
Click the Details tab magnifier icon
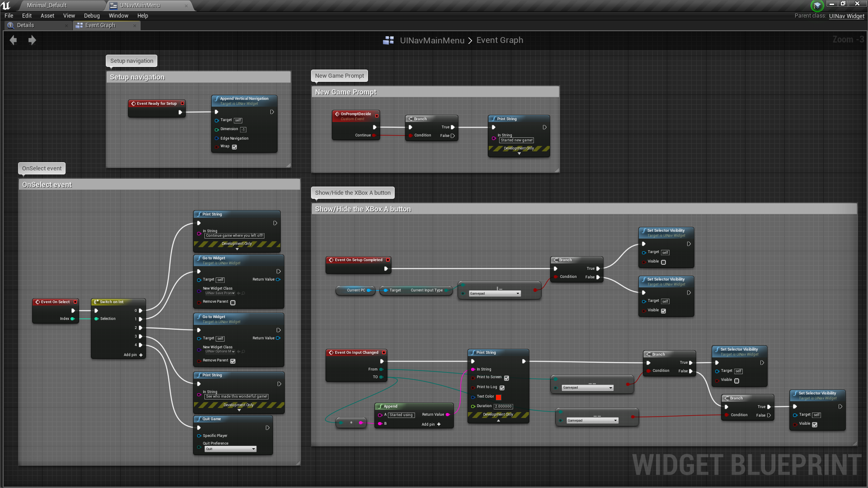(x=10, y=25)
